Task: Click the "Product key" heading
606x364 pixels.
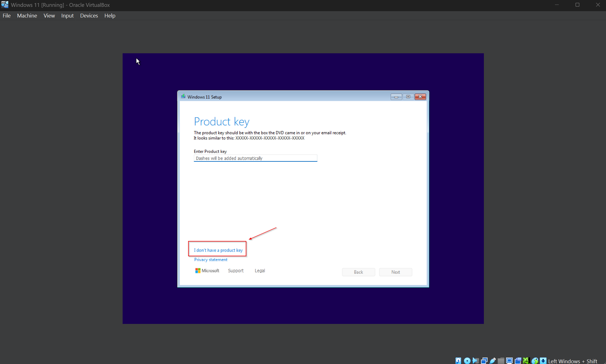Action: tap(222, 122)
